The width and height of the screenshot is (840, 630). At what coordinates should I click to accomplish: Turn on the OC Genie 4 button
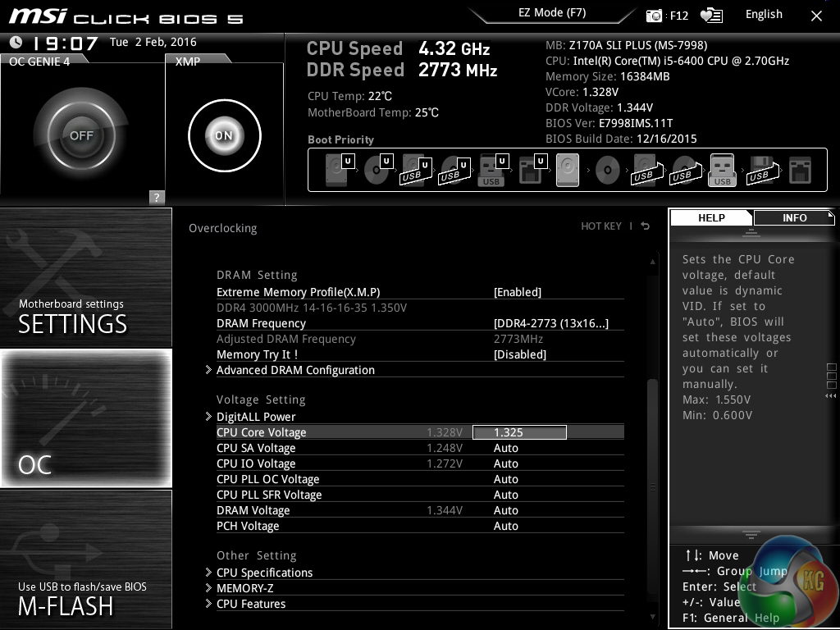tap(81, 135)
